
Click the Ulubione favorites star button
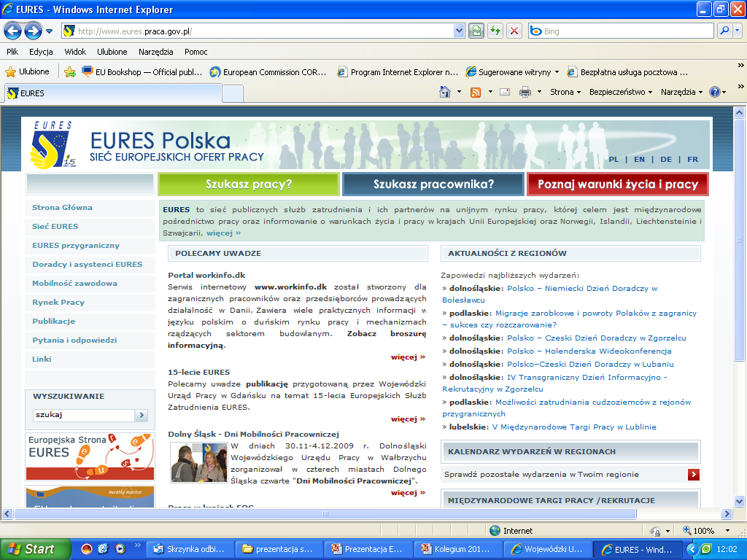[x=28, y=72]
